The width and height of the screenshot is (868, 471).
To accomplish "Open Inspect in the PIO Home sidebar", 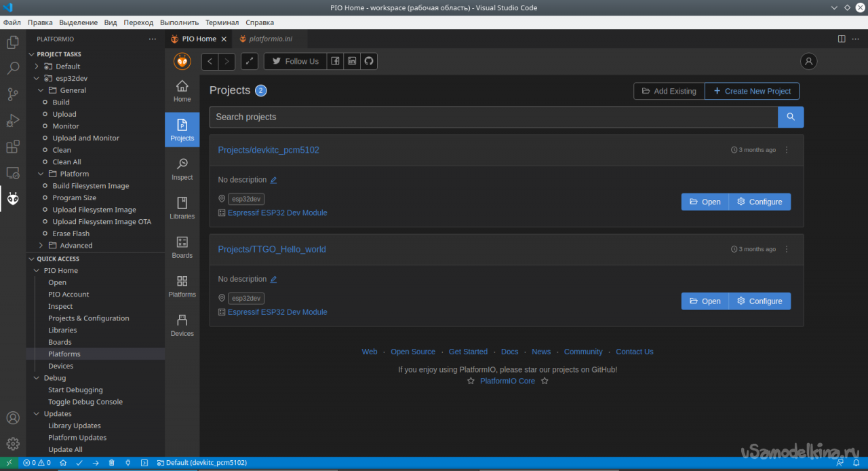I will click(182, 170).
